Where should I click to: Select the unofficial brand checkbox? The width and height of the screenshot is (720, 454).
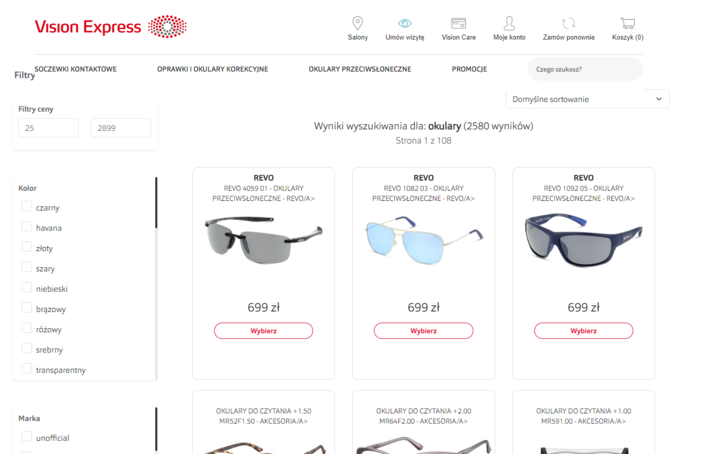(x=27, y=437)
